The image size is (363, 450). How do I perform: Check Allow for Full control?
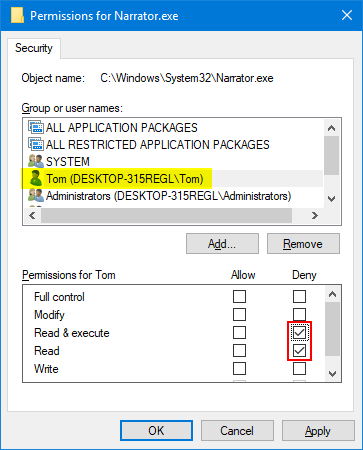(239, 296)
